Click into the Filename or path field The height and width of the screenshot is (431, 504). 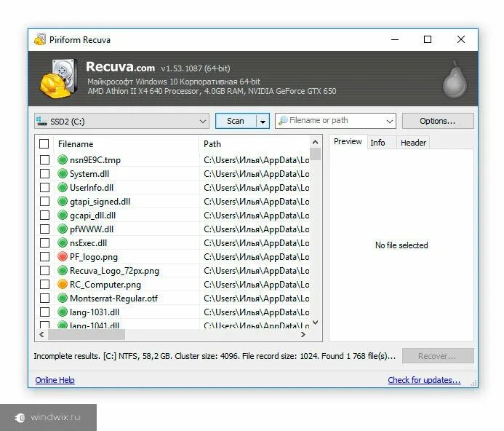coord(335,121)
